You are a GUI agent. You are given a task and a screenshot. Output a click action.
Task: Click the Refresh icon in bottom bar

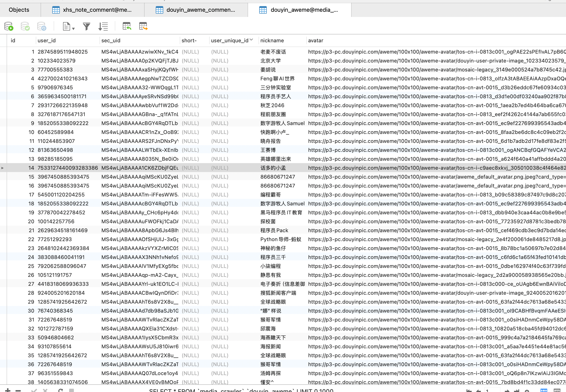pyautogui.click(x=61, y=390)
